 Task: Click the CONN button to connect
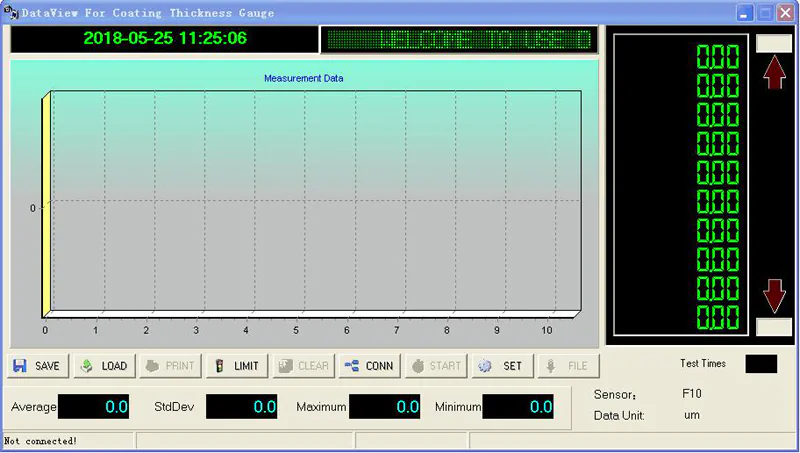coord(369,366)
